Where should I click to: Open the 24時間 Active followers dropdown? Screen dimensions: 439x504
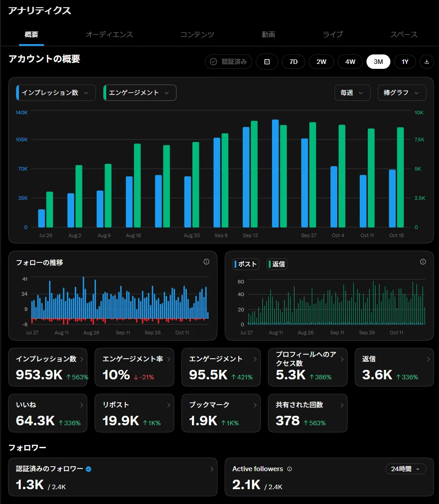(406, 469)
